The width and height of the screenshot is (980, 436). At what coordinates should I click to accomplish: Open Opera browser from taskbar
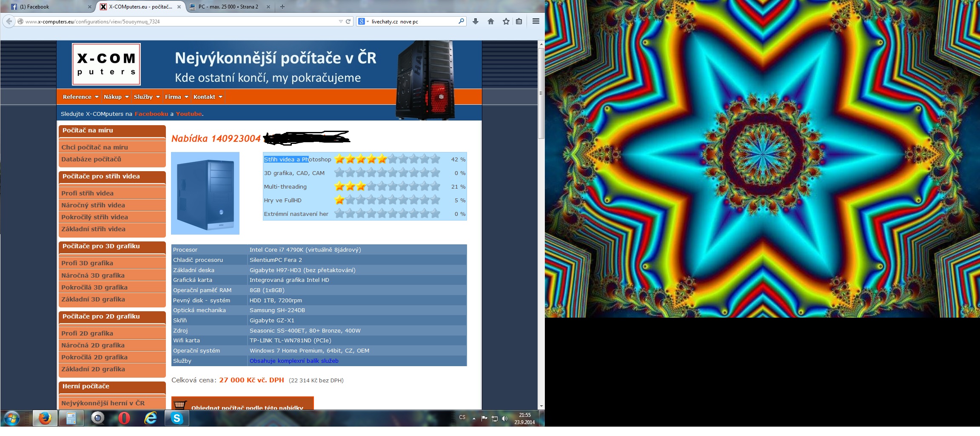124,419
